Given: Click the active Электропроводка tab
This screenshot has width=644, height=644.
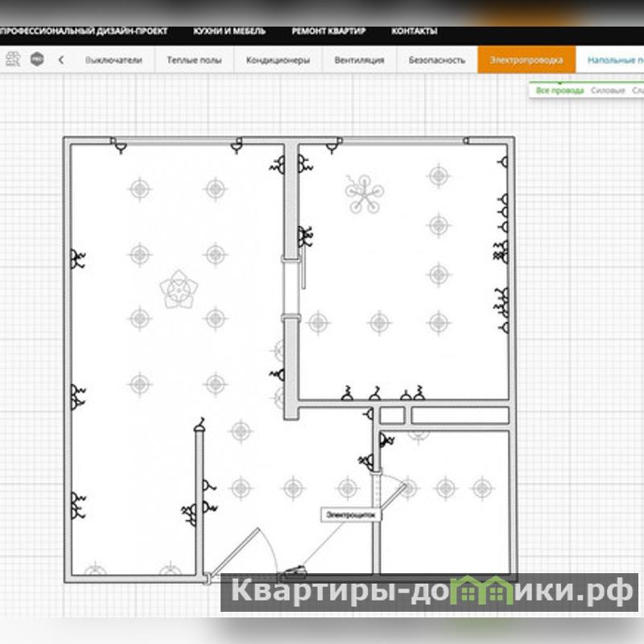Looking at the screenshot, I should [x=526, y=60].
